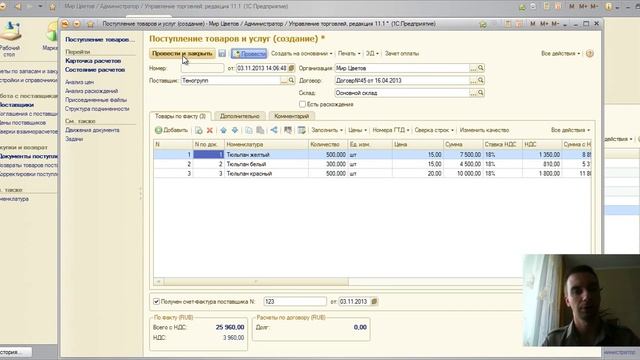
Task: Click the save document floppy icon
Action: pyautogui.click(x=222, y=53)
